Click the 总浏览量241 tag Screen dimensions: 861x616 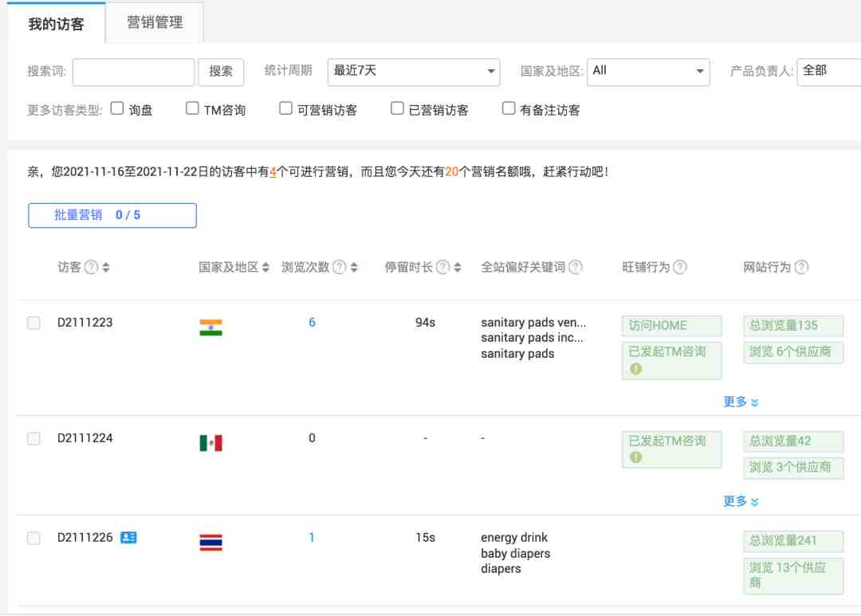[x=793, y=541]
